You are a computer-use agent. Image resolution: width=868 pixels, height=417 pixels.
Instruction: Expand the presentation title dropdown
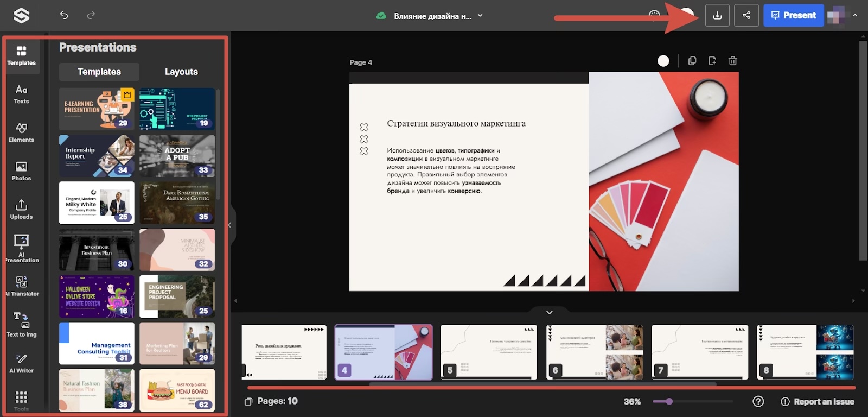(480, 16)
